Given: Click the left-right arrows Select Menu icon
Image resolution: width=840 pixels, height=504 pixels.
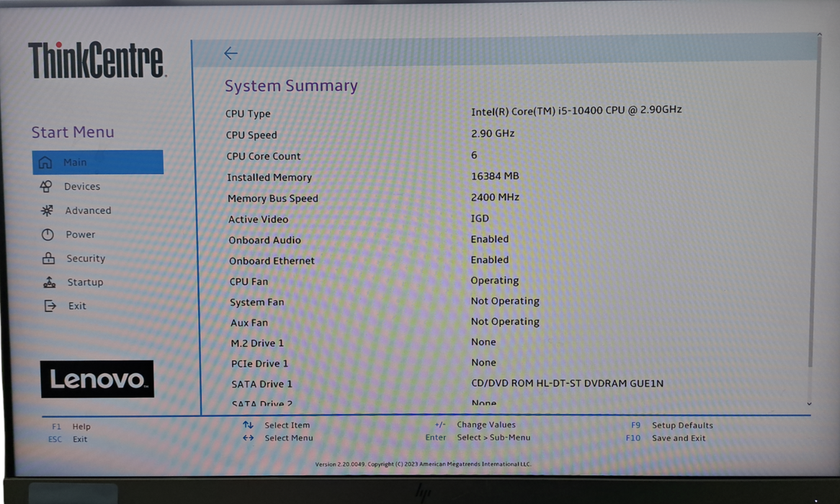Looking at the screenshot, I should tap(248, 438).
